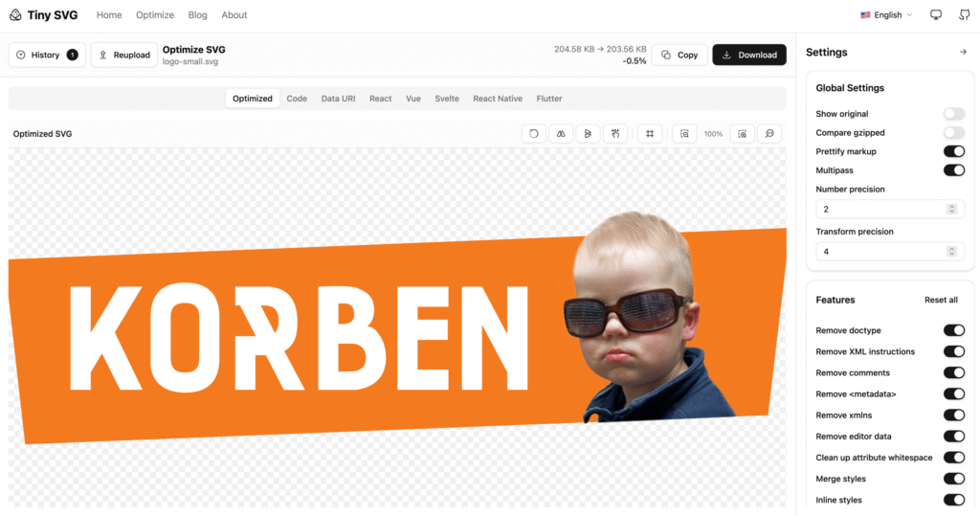The image size is (980, 516).
Task: Switch to the Data URI tab
Action: 338,99
